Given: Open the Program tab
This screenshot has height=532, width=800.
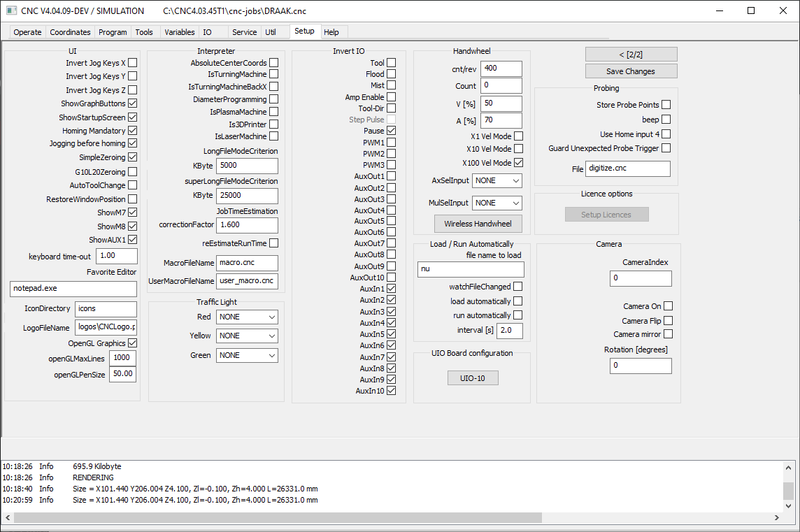Looking at the screenshot, I should tap(113, 32).
